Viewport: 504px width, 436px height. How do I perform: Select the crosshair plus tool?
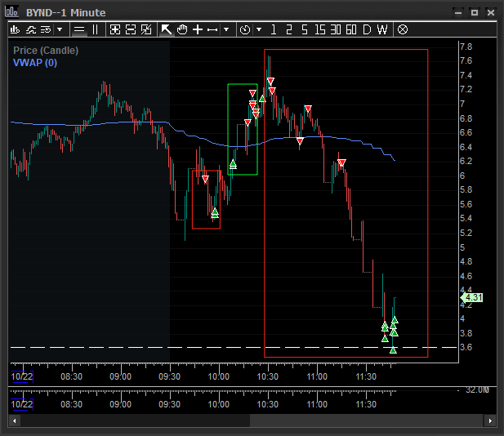(198, 30)
